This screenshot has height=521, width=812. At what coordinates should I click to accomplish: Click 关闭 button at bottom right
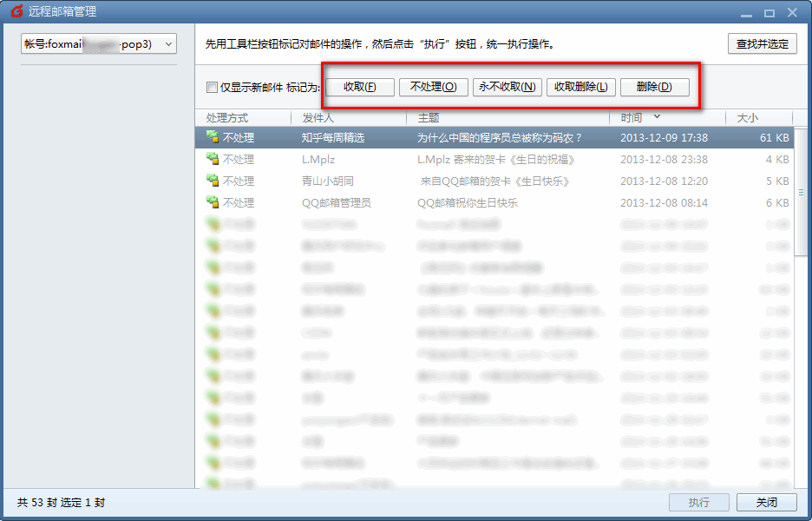[x=766, y=503]
